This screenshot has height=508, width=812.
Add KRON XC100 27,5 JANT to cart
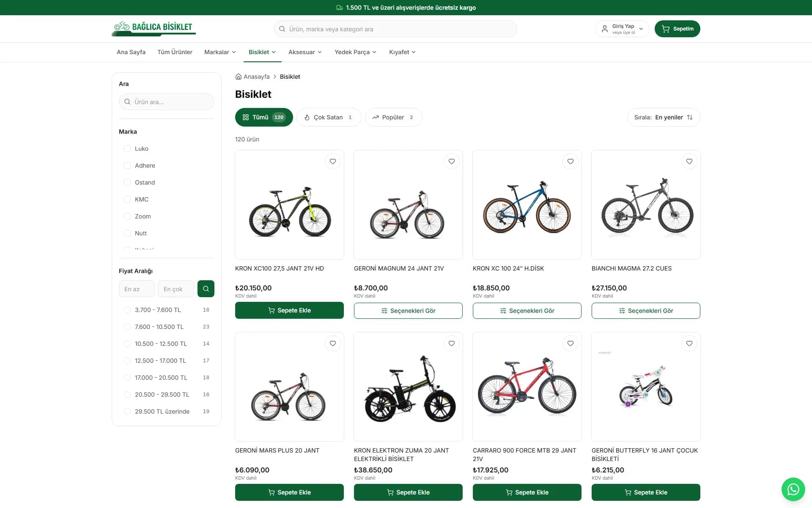[289, 310]
